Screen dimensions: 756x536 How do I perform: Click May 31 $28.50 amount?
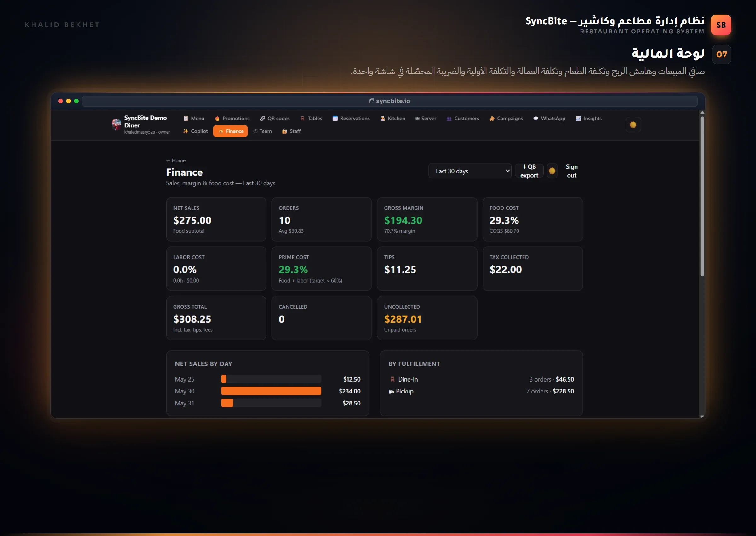[351, 403]
